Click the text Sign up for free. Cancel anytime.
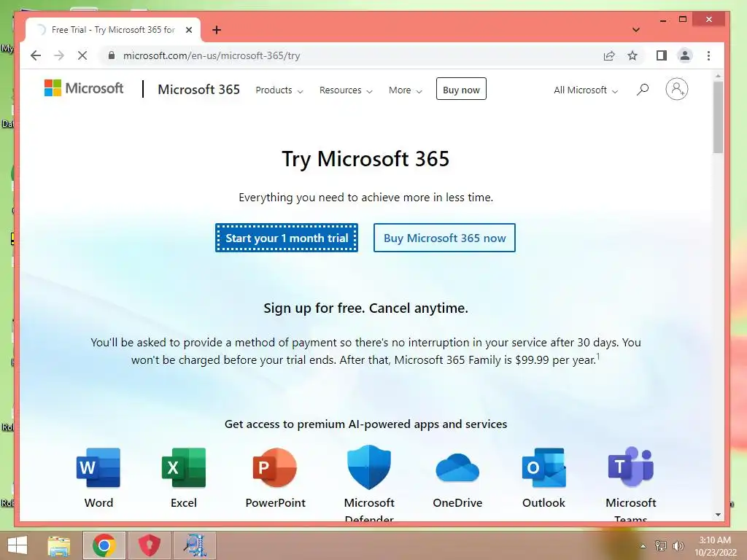Screen dimensions: 747x560 366,308
